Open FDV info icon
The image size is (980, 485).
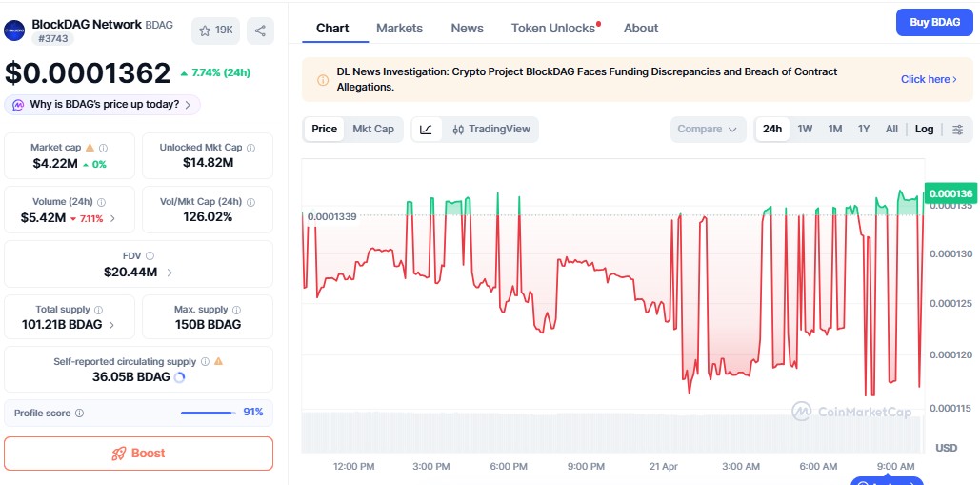150,255
